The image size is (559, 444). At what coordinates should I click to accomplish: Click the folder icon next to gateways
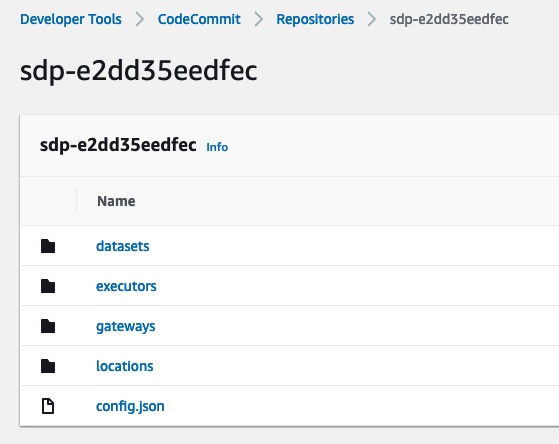pyautogui.click(x=48, y=326)
